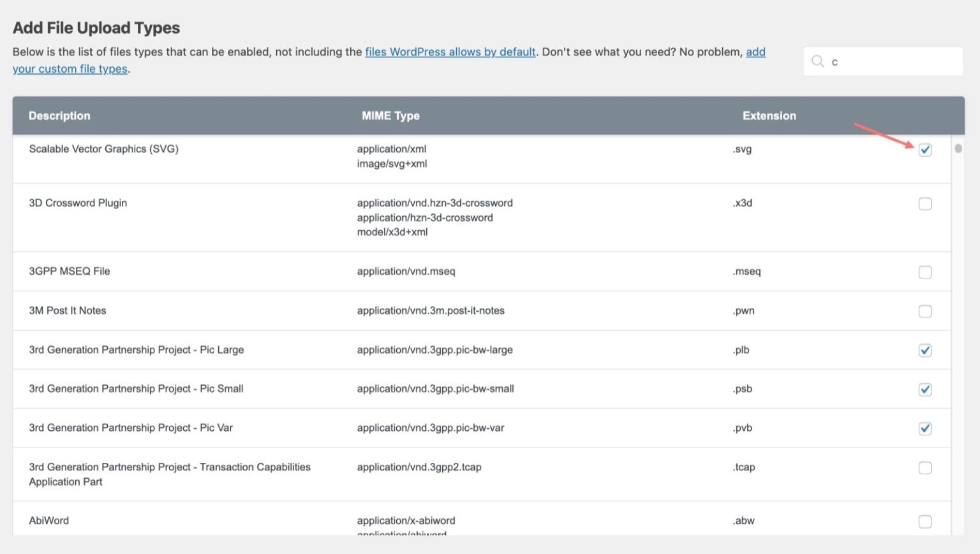Enable the 3GPP MSEQ File checkbox

coord(924,272)
